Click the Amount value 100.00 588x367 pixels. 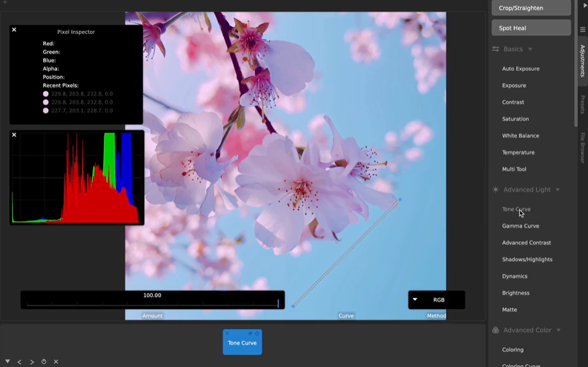[x=152, y=295]
